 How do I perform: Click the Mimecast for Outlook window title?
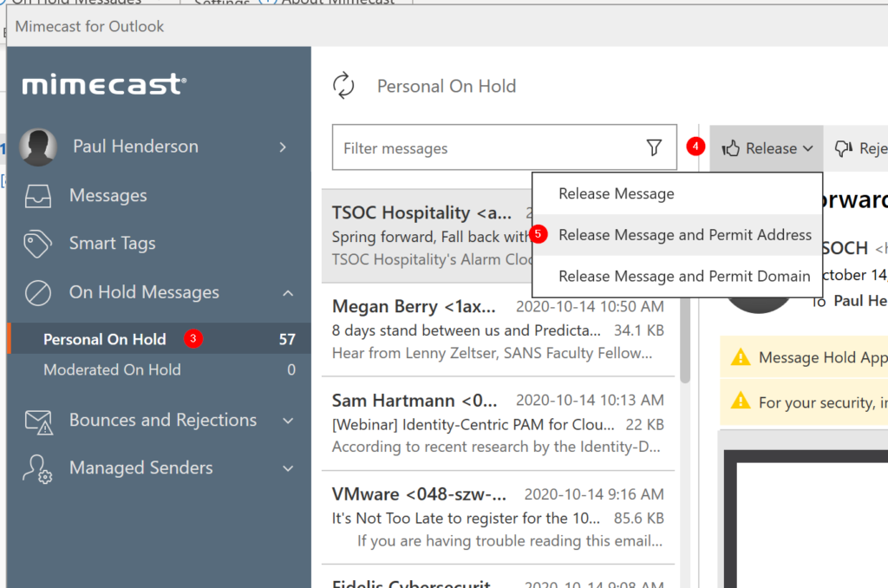point(89,26)
